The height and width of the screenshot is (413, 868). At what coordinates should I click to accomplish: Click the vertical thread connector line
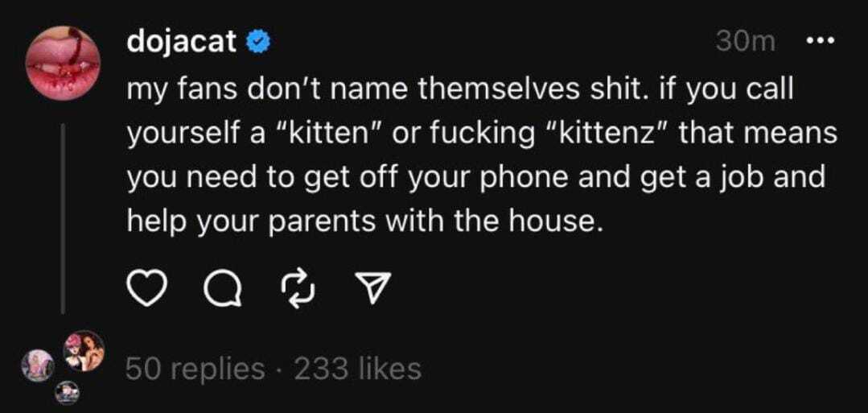tap(64, 217)
